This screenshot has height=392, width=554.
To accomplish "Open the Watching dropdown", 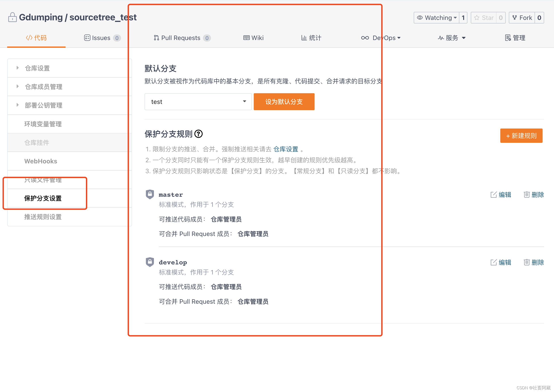I will coord(437,18).
